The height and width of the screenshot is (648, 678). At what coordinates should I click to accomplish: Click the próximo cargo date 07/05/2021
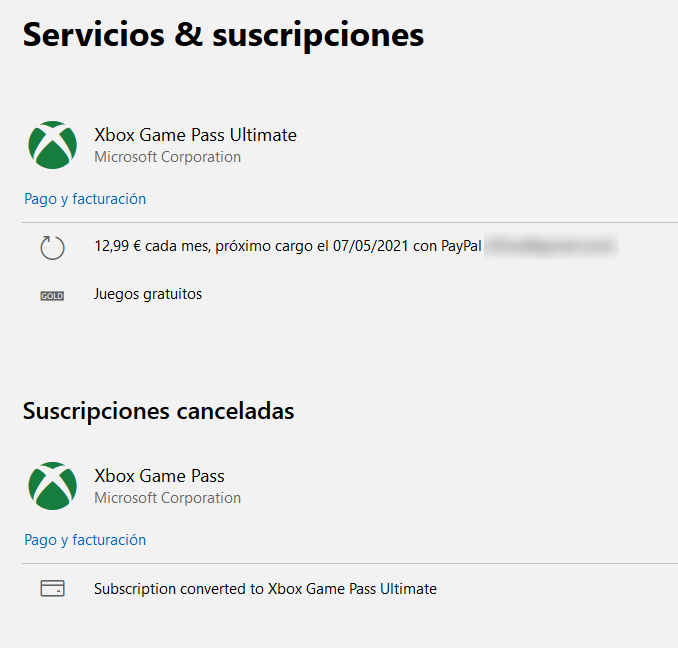[x=371, y=246]
